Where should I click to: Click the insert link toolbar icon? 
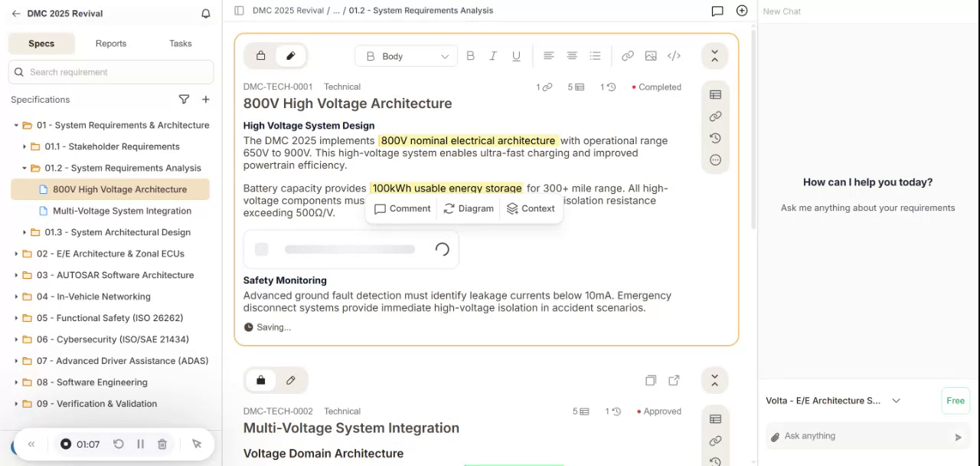click(x=628, y=56)
